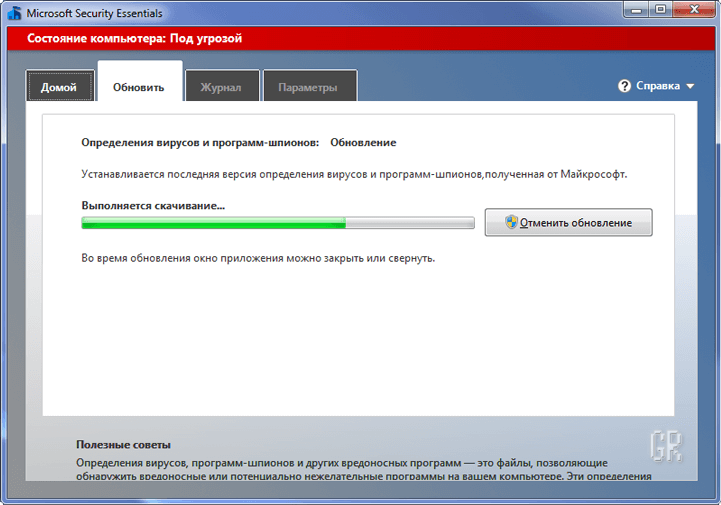
Task: Open the Справка help link
Action: click(x=658, y=86)
